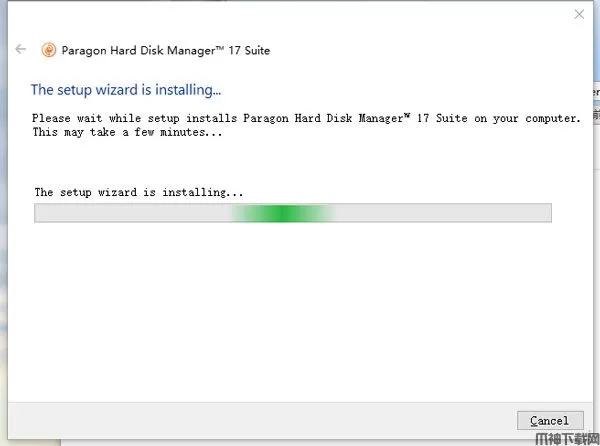Click the 'This may take a few minutes...' line
Screen dimensions: 600x446
pos(126,132)
